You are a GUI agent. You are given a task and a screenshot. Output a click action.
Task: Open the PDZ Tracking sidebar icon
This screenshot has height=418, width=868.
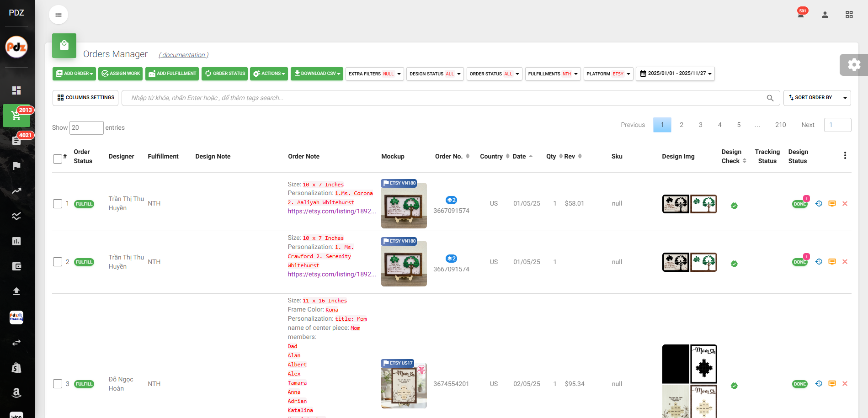pyautogui.click(x=16, y=317)
